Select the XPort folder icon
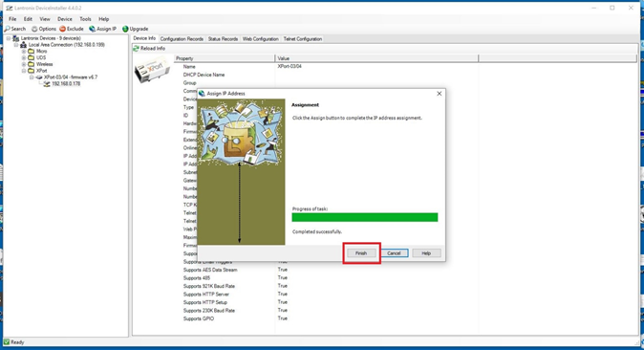Viewport: 644px width, 350px height. (32, 71)
